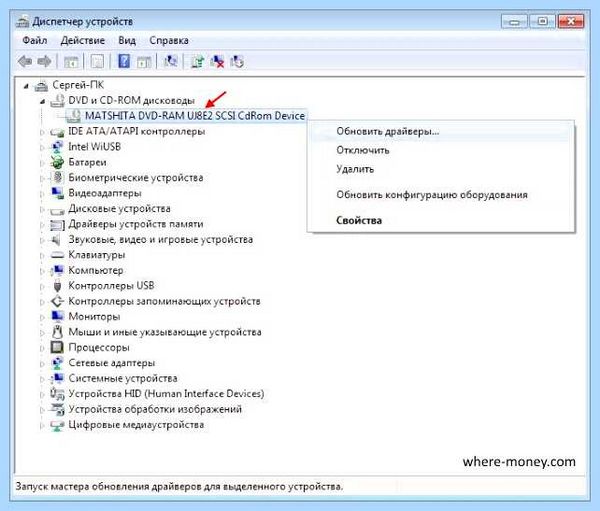The width and height of the screenshot is (600, 511).
Task: Select the Компьютер label
Action: pyautogui.click(x=96, y=270)
